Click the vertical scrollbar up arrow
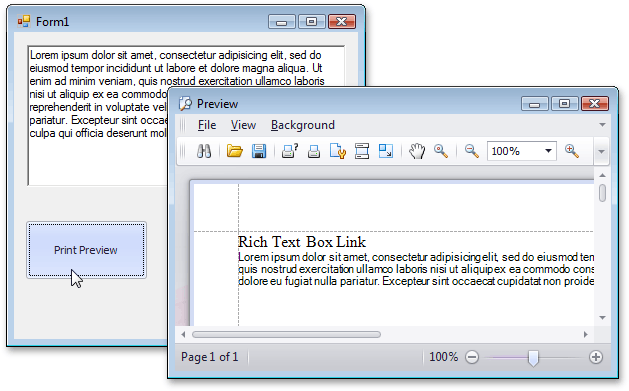This screenshot has height=391, width=629. (602, 175)
